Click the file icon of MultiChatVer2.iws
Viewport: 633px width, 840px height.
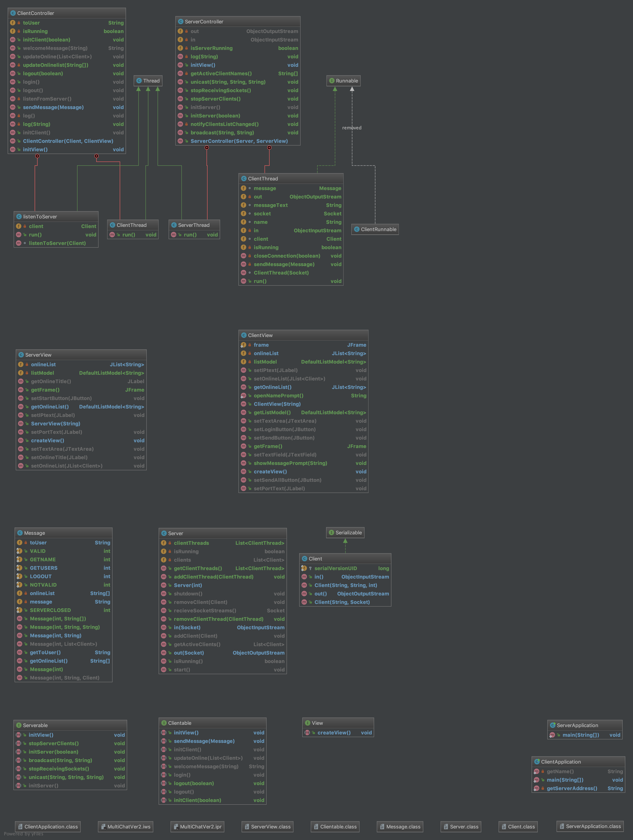point(103,827)
